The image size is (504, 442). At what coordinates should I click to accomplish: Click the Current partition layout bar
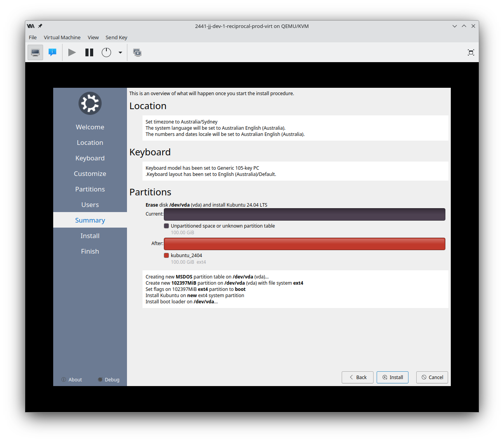pos(304,214)
